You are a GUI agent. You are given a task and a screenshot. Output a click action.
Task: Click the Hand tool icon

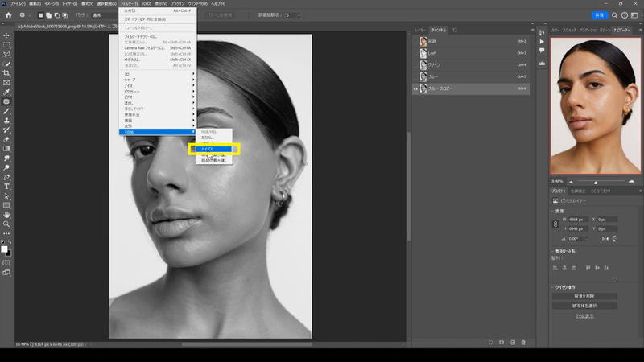(6, 215)
